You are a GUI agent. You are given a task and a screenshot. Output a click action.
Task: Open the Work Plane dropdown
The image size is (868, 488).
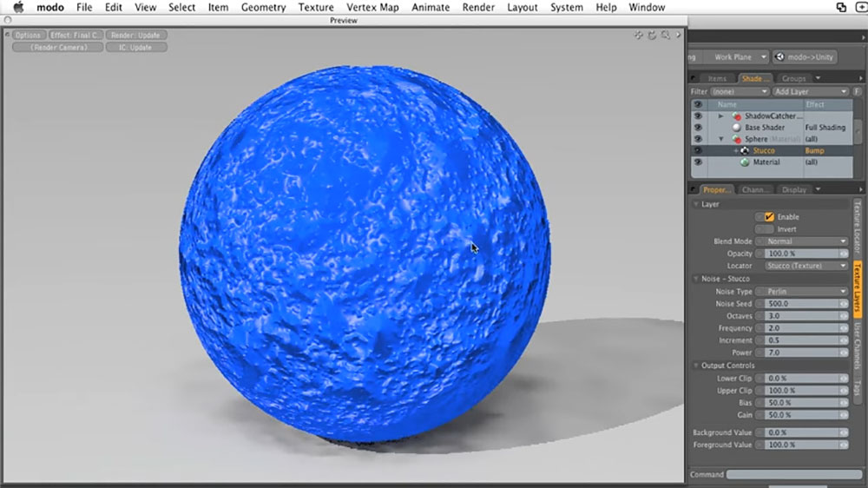(x=736, y=56)
